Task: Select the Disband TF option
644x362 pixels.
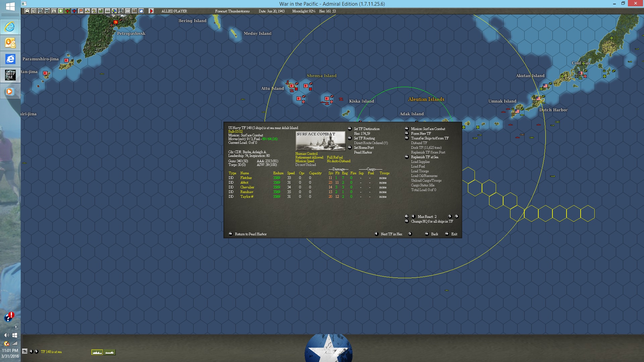Action: (x=419, y=143)
